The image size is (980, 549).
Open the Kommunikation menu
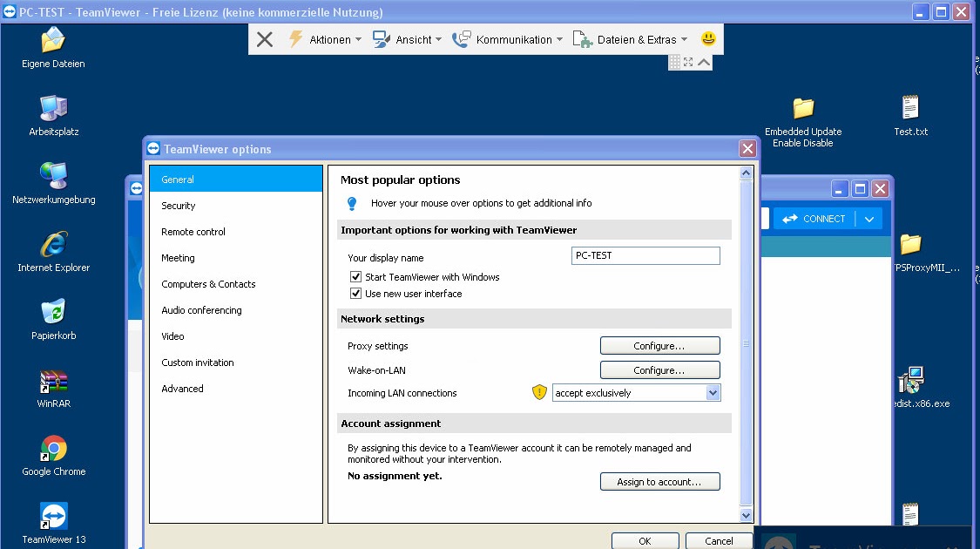click(508, 39)
